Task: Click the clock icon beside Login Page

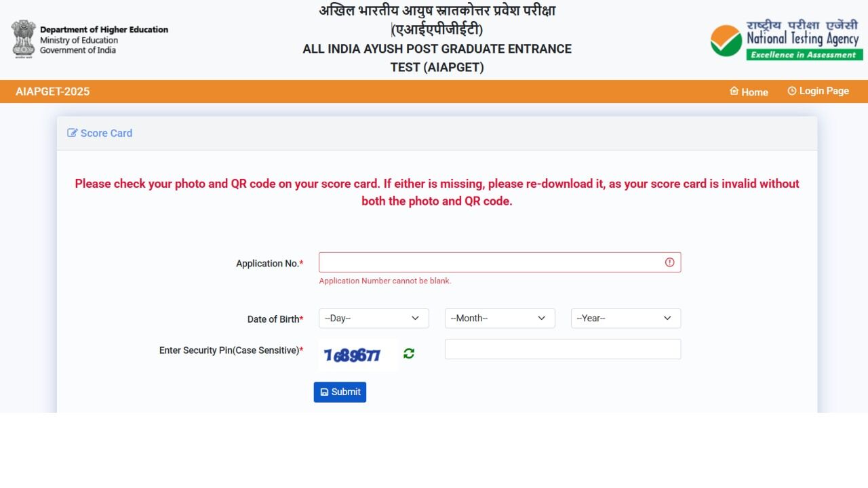Action: pyautogui.click(x=792, y=91)
